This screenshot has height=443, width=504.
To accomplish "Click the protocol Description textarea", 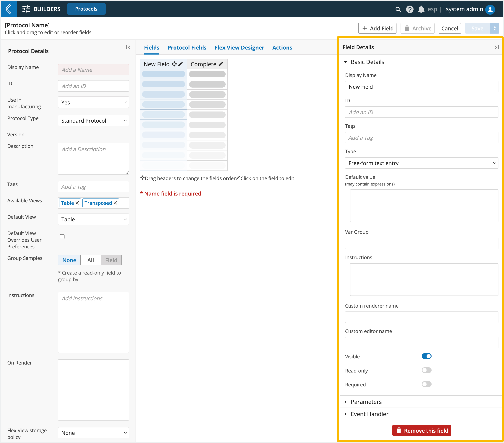I will [93, 158].
